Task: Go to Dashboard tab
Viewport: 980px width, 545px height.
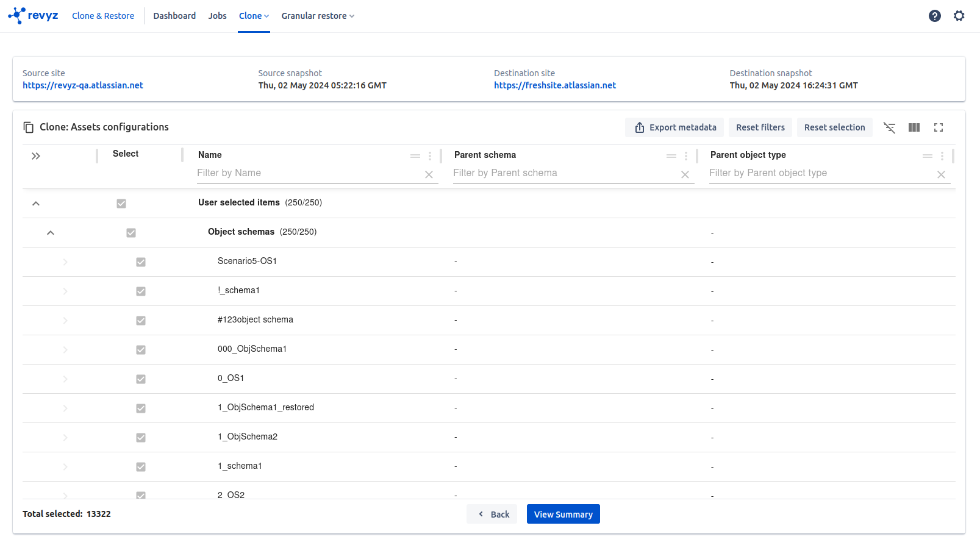Action: click(174, 16)
